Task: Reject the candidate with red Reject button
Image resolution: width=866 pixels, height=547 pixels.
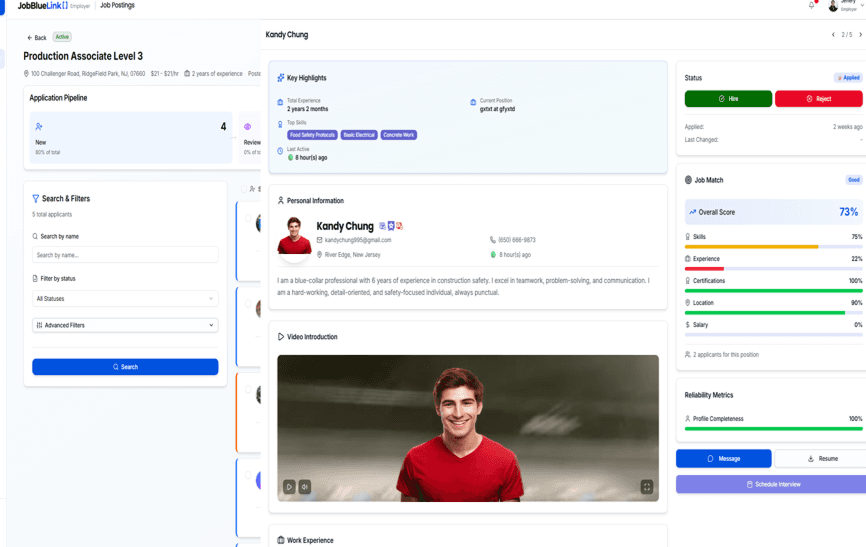Action: point(819,99)
